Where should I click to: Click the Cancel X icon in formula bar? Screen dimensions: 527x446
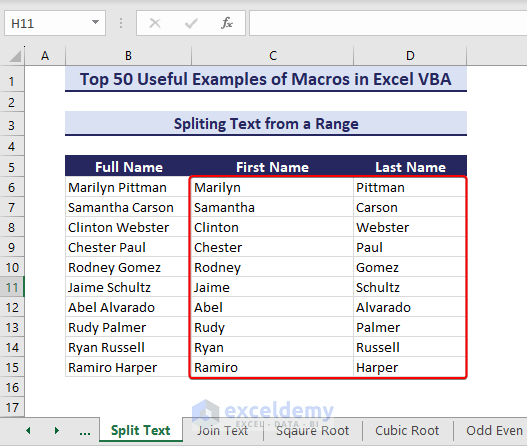155,23
